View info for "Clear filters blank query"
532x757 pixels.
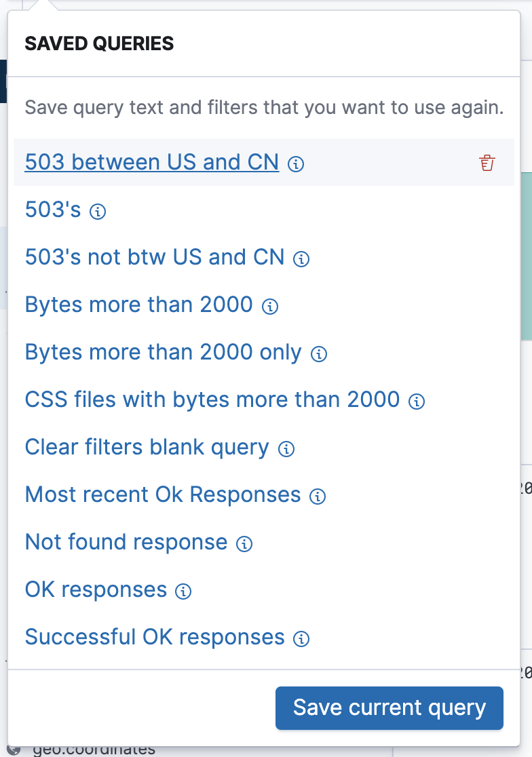coord(286,449)
